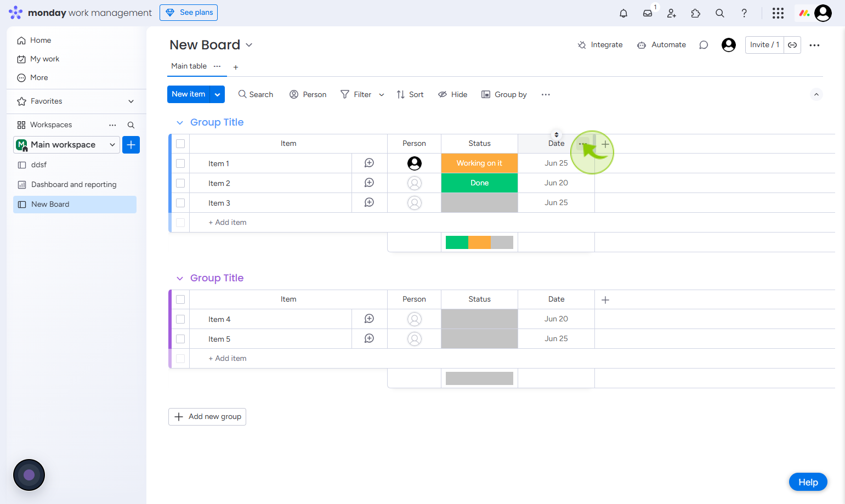Open the Automate option

click(x=661, y=45)
